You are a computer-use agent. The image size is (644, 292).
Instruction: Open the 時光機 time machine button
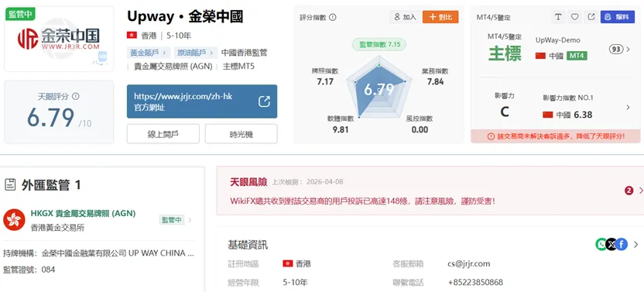pos(241,134)
